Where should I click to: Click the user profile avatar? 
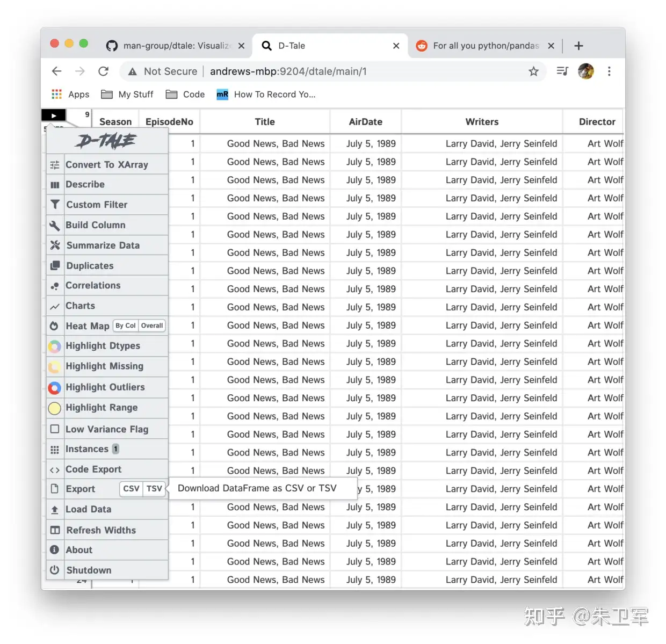[x=586, y=71]
